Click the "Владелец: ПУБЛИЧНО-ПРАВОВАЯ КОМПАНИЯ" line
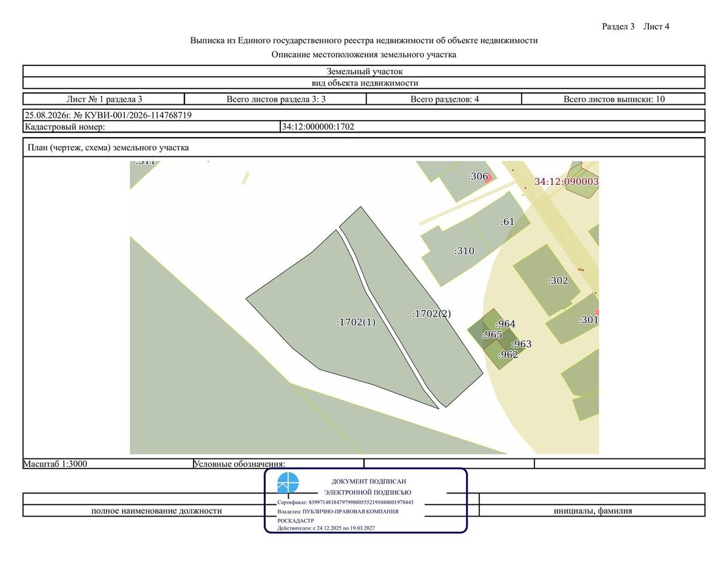 click(338, 512)
